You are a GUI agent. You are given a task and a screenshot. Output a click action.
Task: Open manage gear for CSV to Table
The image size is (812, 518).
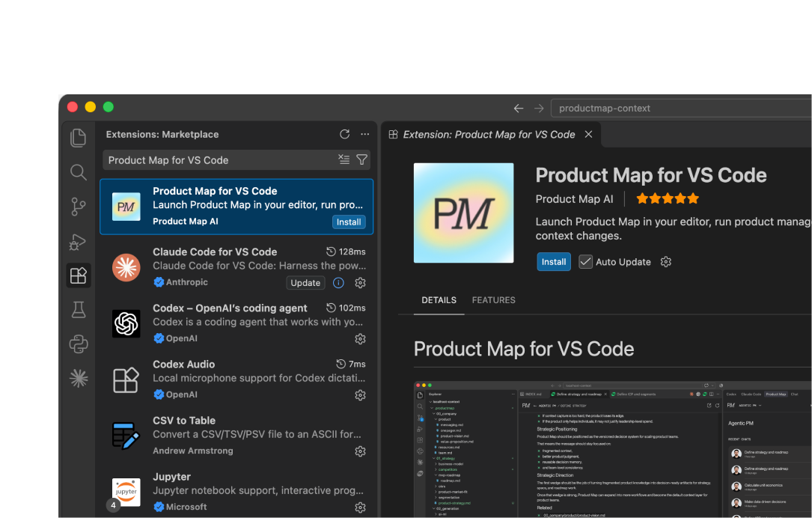coord(361,451)
